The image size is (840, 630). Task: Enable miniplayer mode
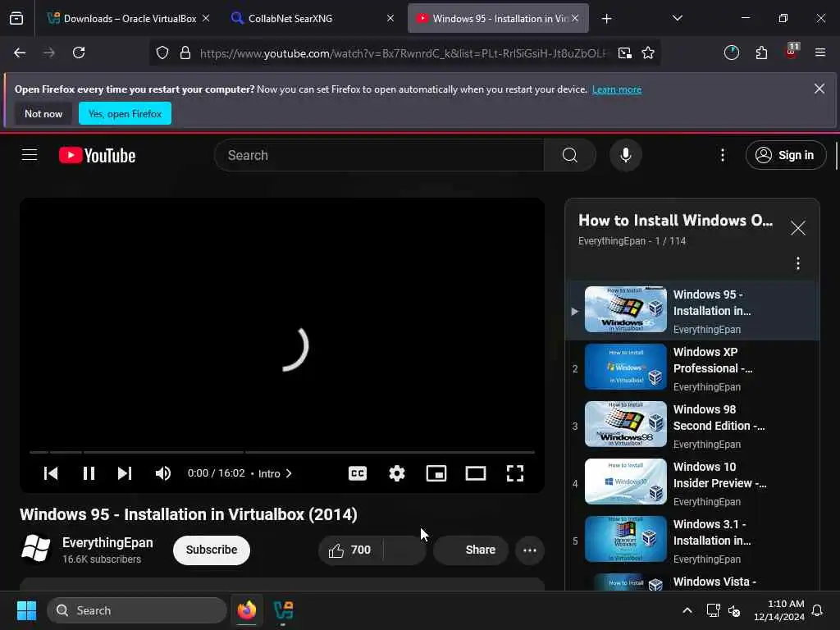[x=436, y=473]
